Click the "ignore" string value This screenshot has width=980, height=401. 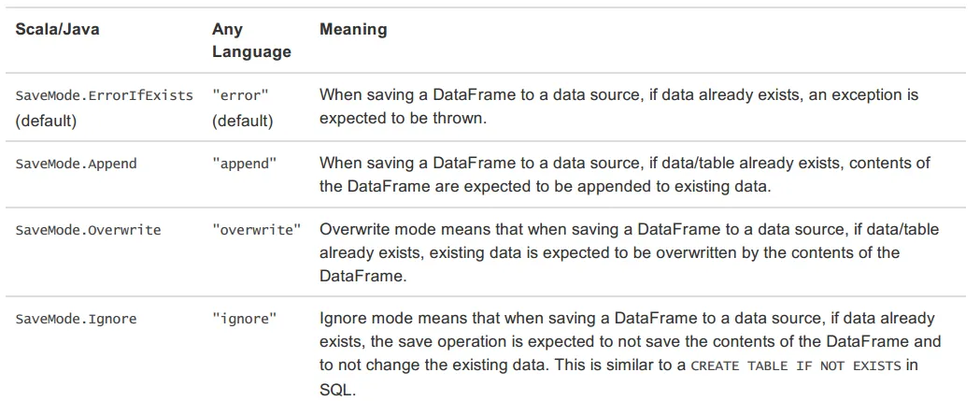click(x=245, y=319)
